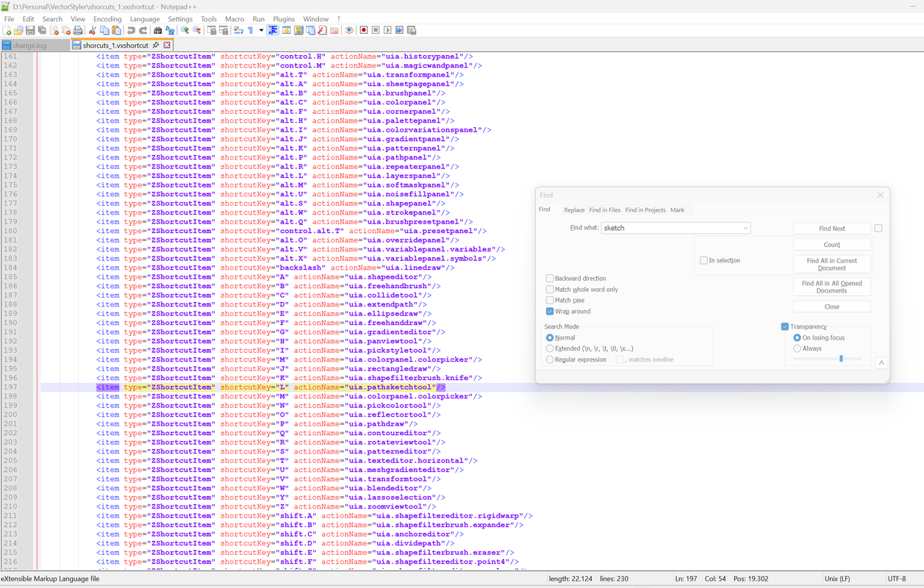Collapse the Find dialog with caret button
This screenshot has width=924, height=588.
coord(881,362)
